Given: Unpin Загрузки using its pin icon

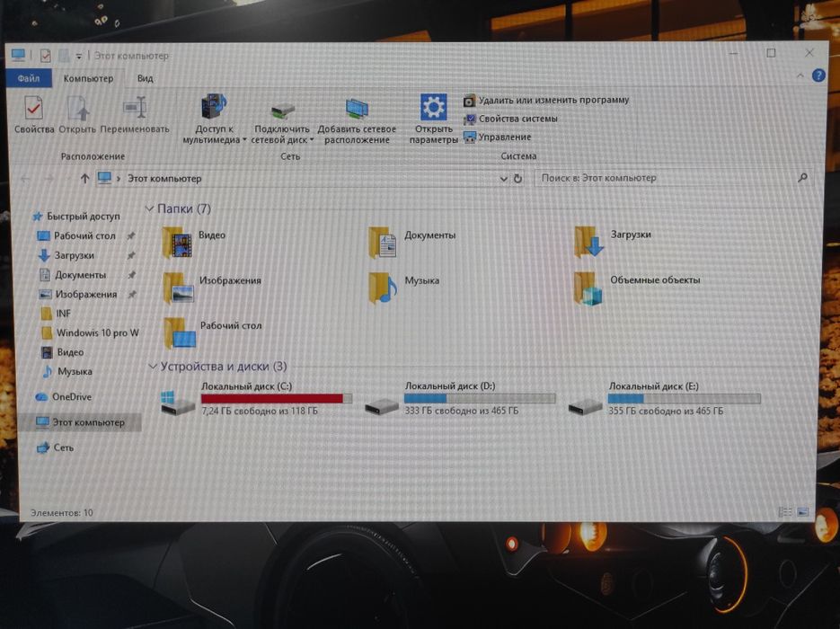Looking at the screenshot, I should click(130, 255).
